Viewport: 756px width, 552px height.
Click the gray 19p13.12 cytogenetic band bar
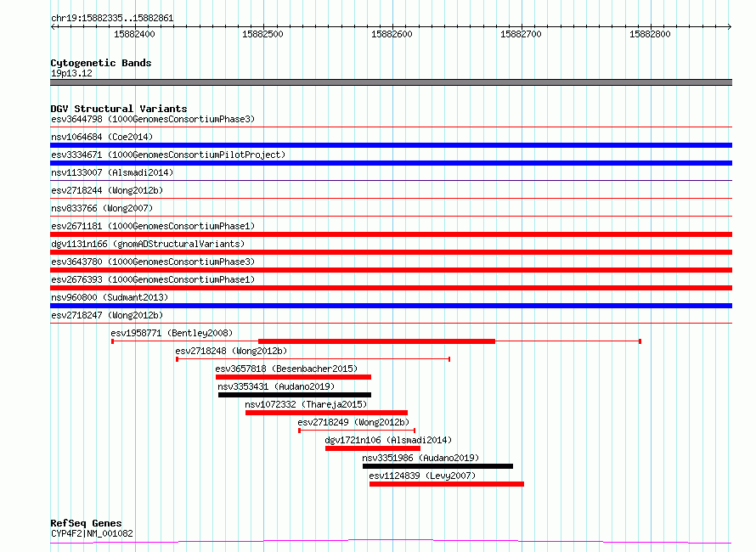[391, 82]
